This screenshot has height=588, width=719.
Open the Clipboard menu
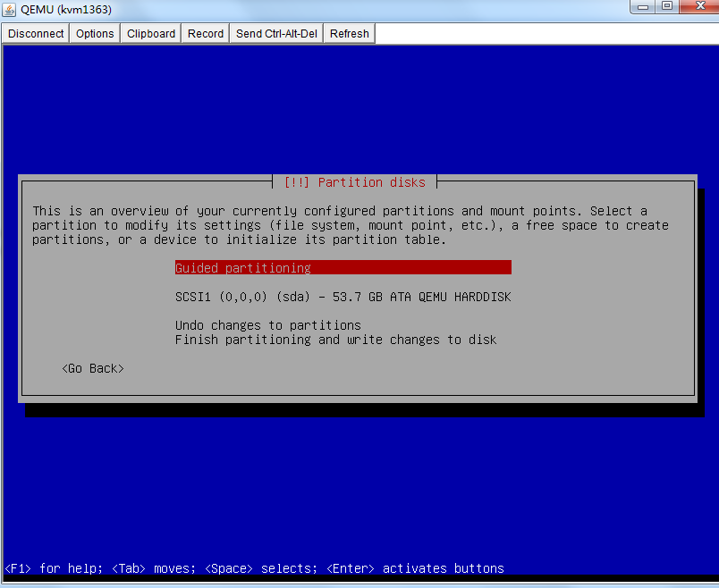pyautogui.click(x=151, y=33)
